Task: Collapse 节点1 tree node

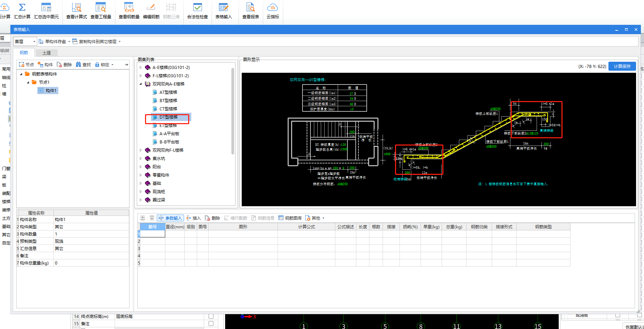Action: [x=28, y=82]
